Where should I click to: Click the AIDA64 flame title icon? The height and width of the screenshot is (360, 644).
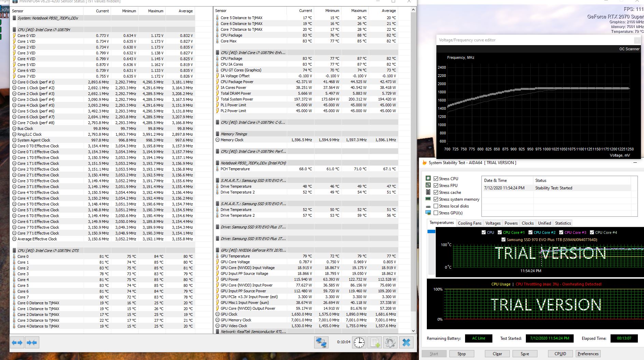[424, 163]
